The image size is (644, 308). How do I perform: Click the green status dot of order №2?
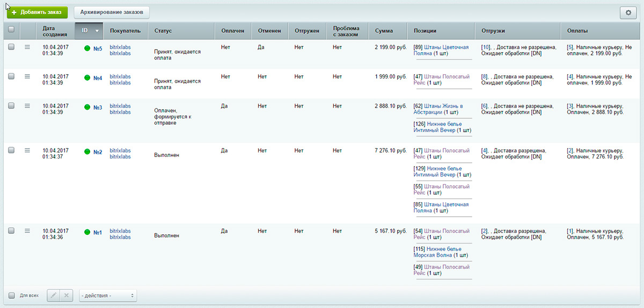click(x=87, y=152)
